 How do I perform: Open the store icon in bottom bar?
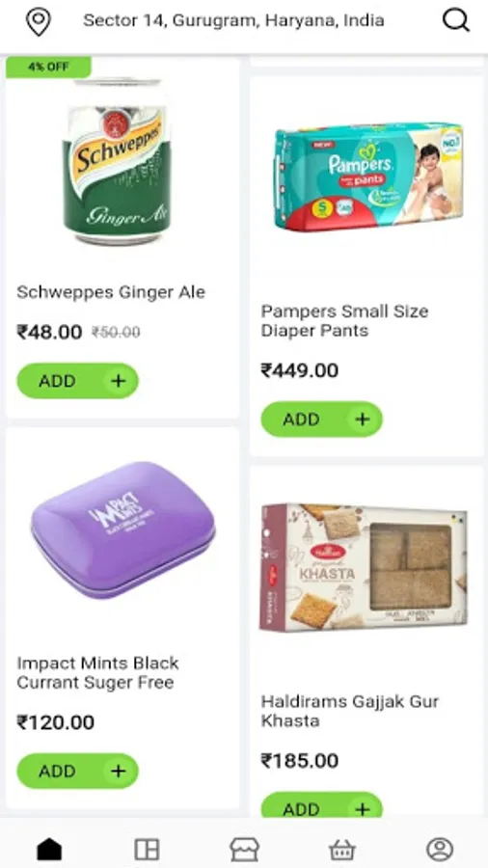coord(244,849)
